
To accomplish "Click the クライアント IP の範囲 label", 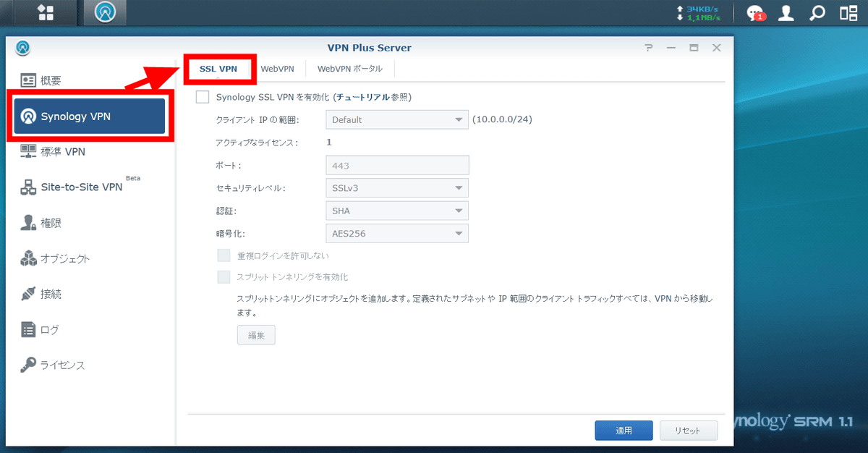I will point(258,120).
